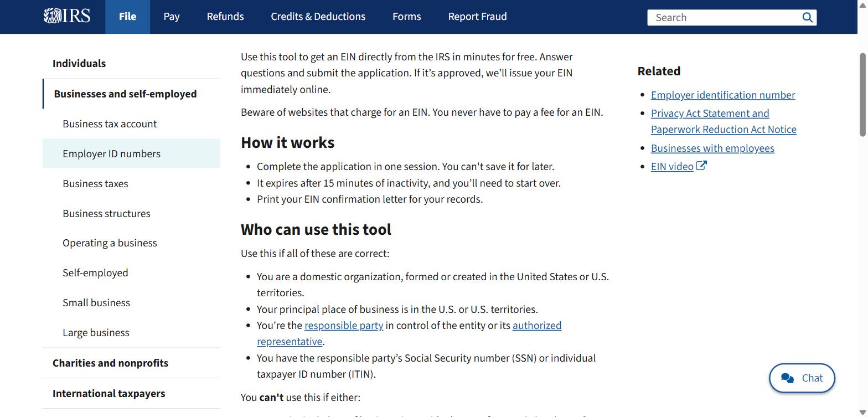Click the 'How it works' heading
This screenshot has width=868, height=417.
tap(288, 143)
